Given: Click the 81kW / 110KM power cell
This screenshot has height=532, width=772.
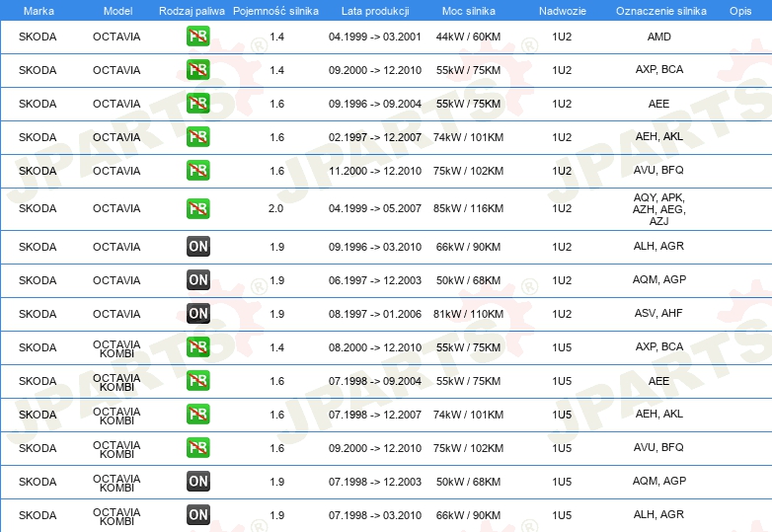Looking at the screenshot, I should (468, 314).
